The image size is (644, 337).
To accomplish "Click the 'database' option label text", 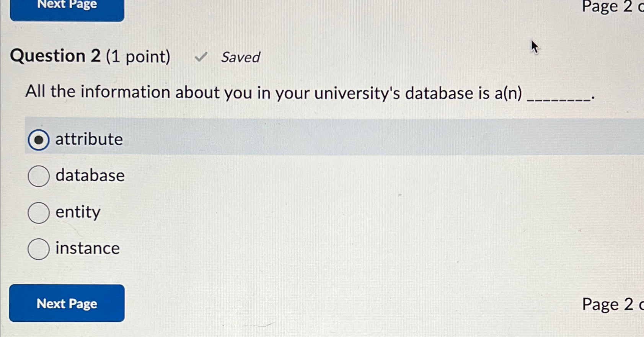I will click(x=90, y=176).
